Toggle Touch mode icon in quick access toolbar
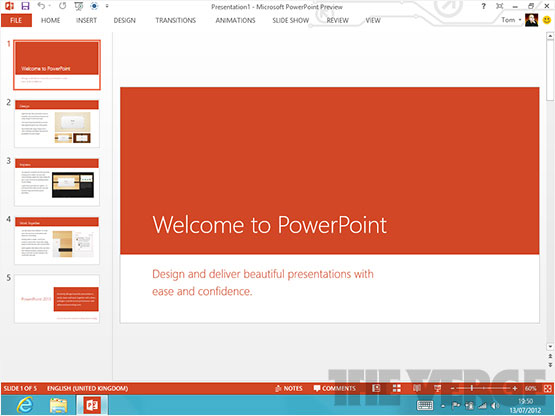Image resolution: width=555 pixels, height=416 pixels. (x=94, y=6)
